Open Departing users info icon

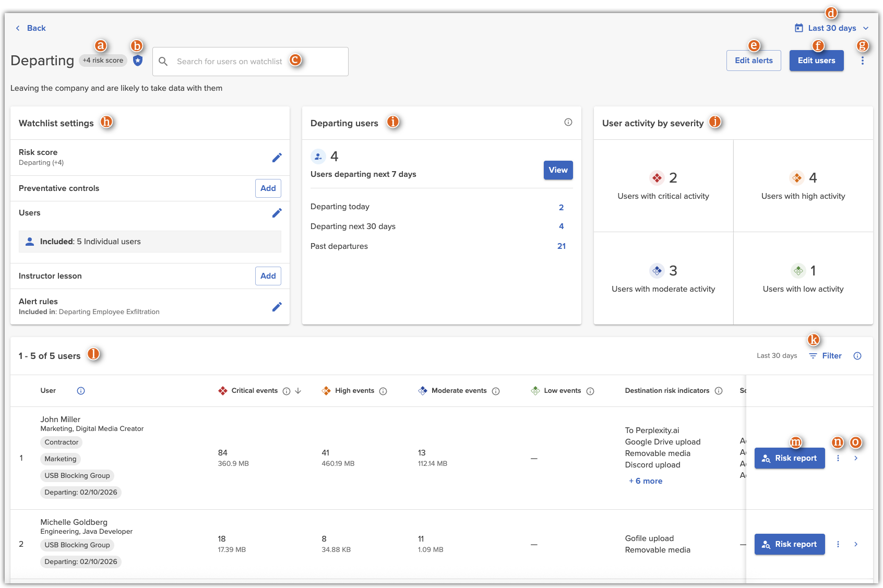(x=568, y=122)
